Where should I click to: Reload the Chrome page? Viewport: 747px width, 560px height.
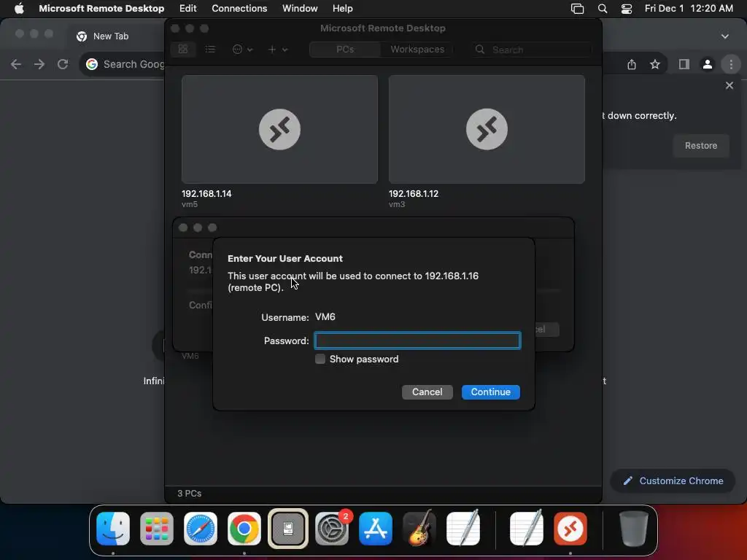tap(63, 64)
